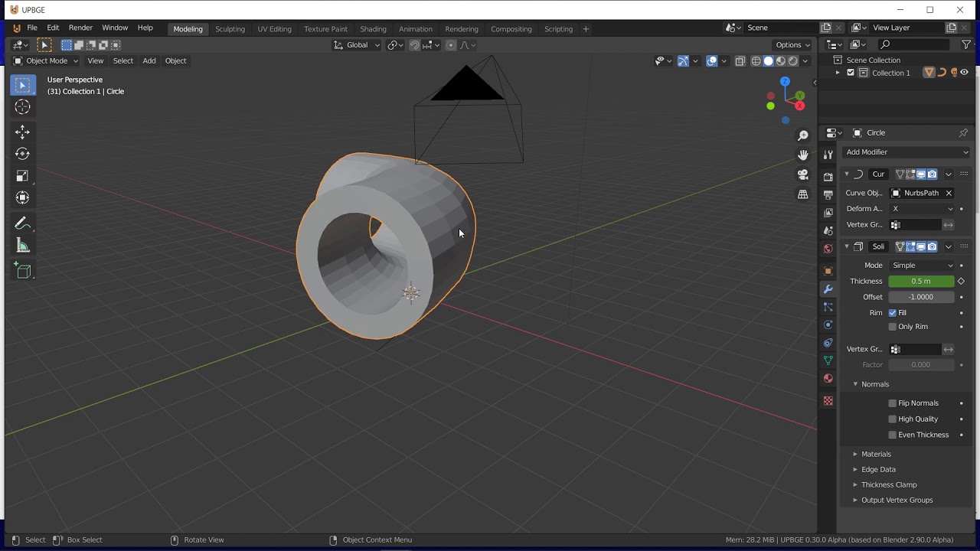Select the Measure ruler tool
This screenshot has width=980, height=551.
[22, 246]
